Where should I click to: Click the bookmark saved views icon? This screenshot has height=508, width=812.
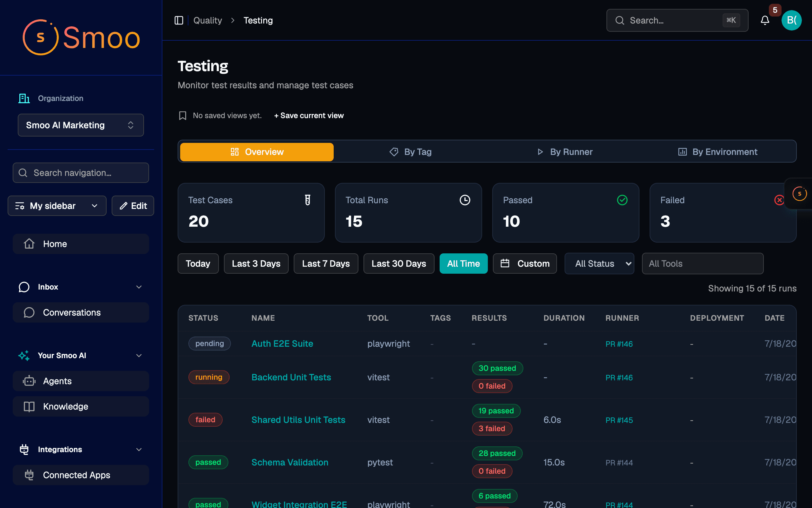tap(182, 116)
